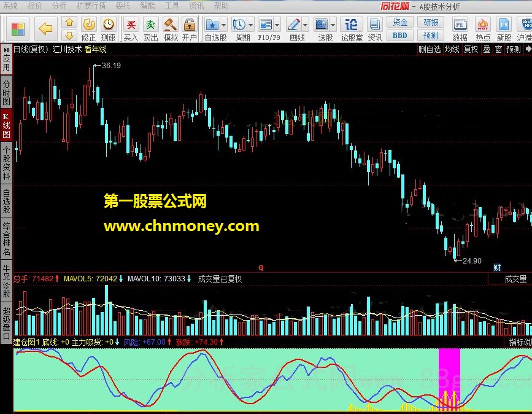
Task: Open the 帮助 menu
Action: [221, 6]
